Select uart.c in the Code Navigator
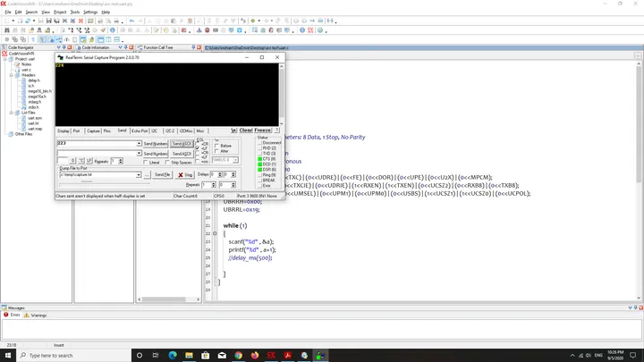The width and height of the screenshot is (644, 362). tap(26, 70)
